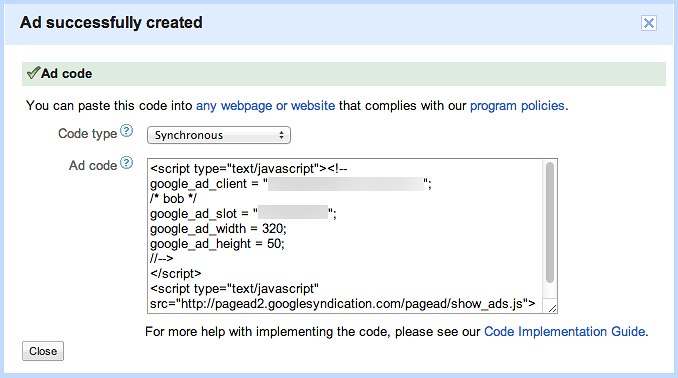Click the dropdown arrows on Code type selector
Image resolution: width=678 pixels, height=378 pixels.
(x=281, y=135)
